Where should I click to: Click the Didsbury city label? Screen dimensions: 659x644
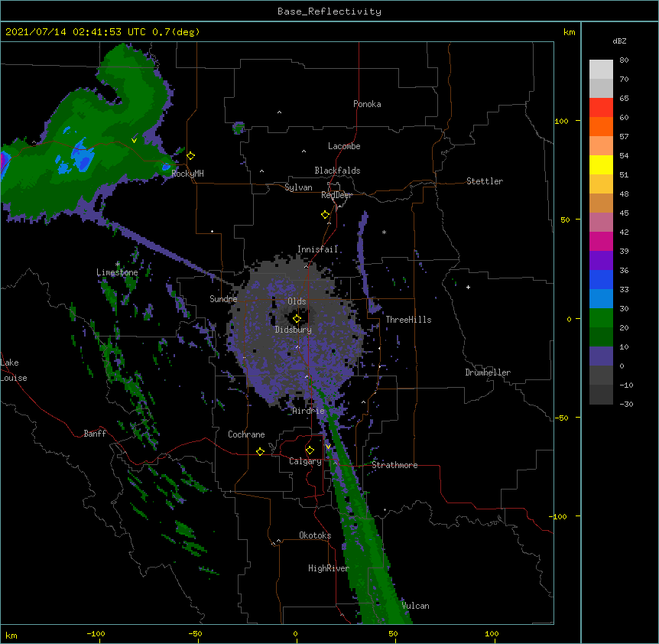coord(294,330)
